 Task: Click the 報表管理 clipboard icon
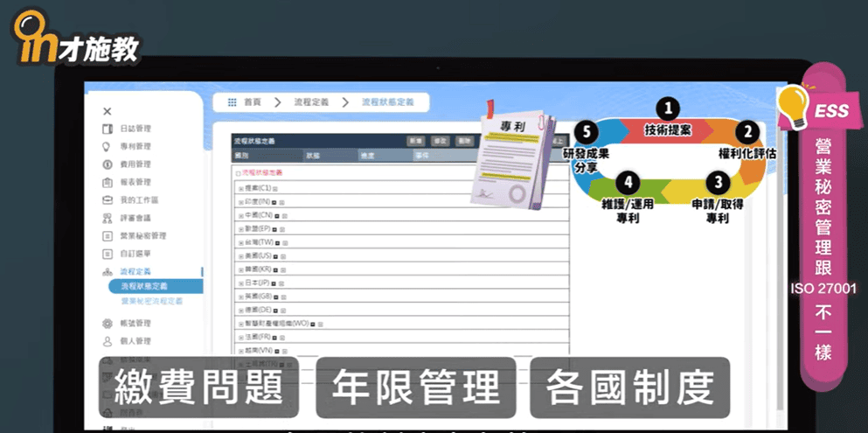(107, 182)
